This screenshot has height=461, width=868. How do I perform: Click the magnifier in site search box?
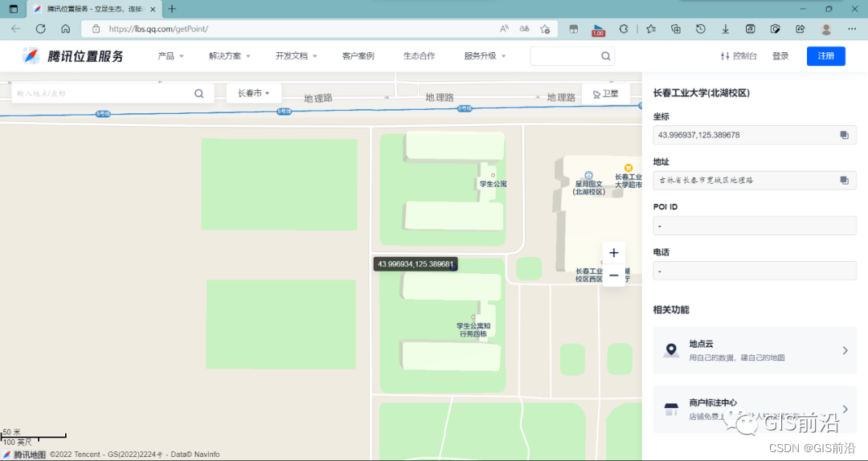coord(606,56)
